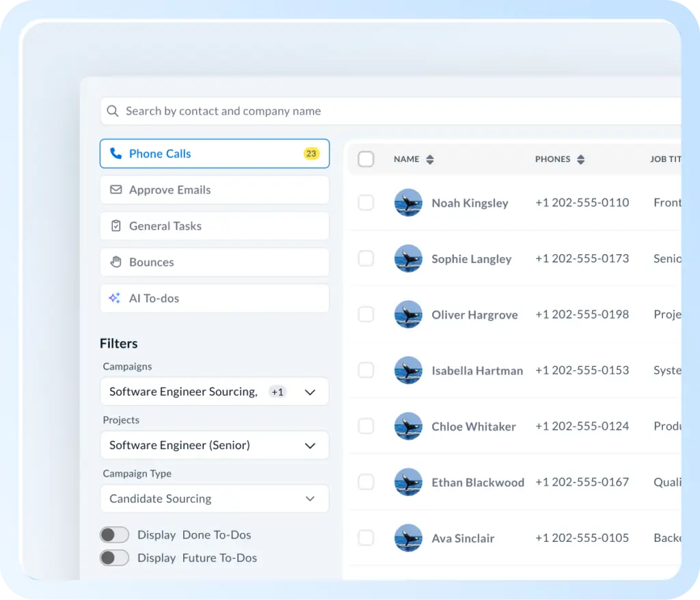Tick the select-all checkbox in table header

coord(366,159)
